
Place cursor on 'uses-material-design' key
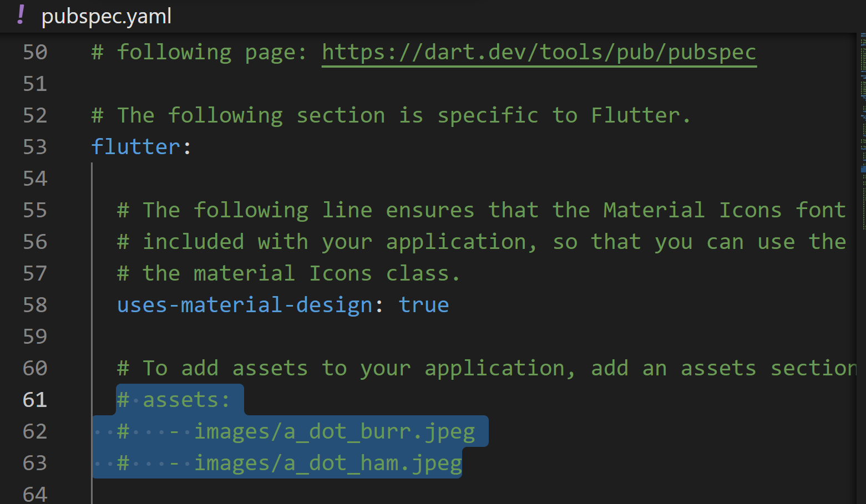[245, 305]
